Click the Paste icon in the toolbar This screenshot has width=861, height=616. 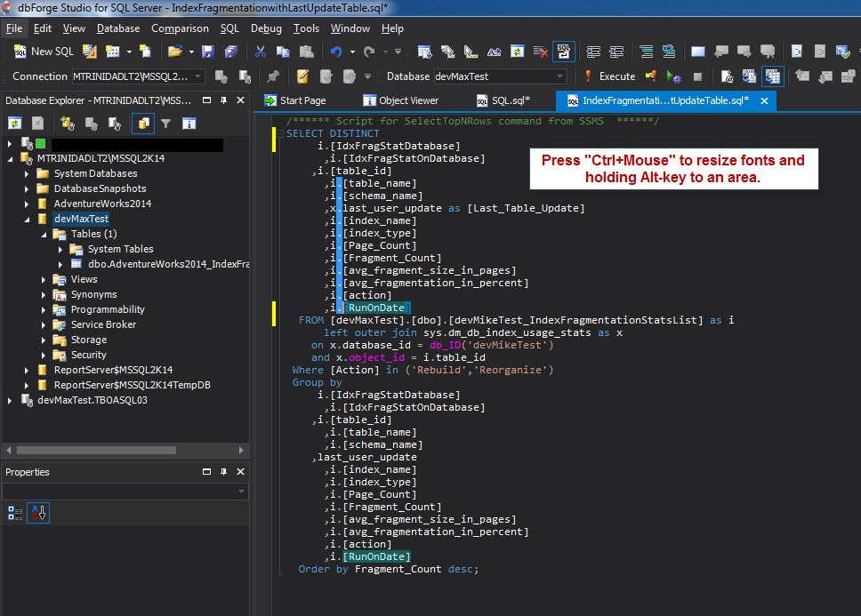[x=306, y=52]
